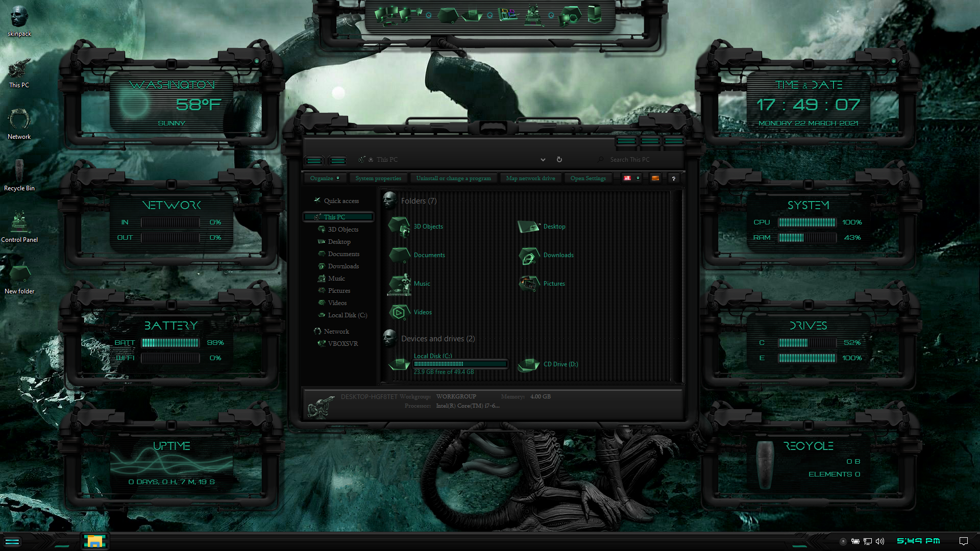The image size is (980, 551).
Task: Select Quick access in navigation pane
Action: (x=341, y=201)
